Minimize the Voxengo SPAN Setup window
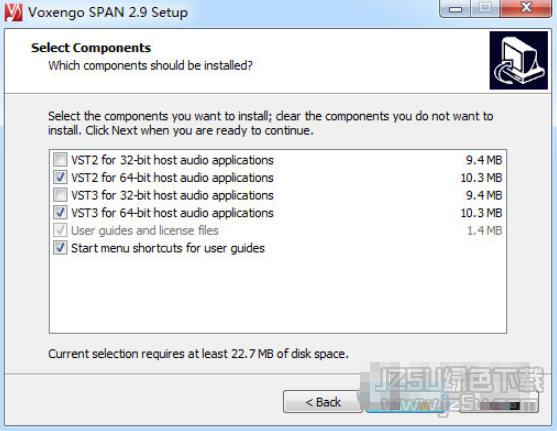Image resolution: width=557 pixels, height=431 pixels. tap(455, 9)
